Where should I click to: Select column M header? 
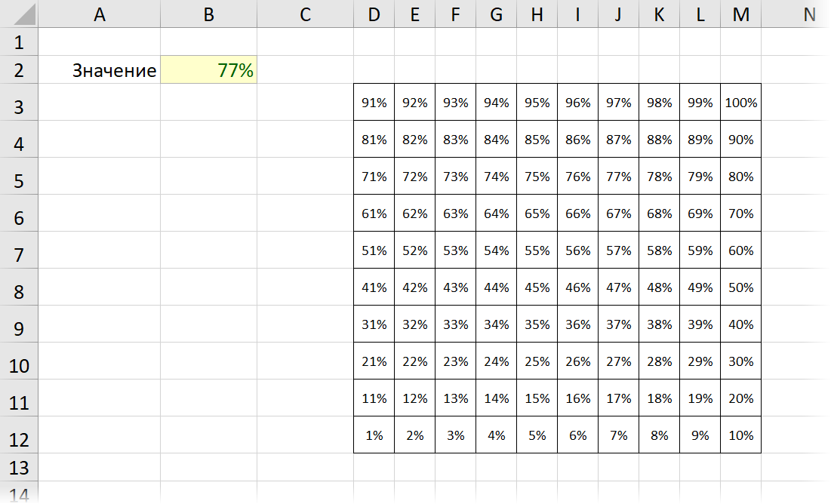coord(741,14)
